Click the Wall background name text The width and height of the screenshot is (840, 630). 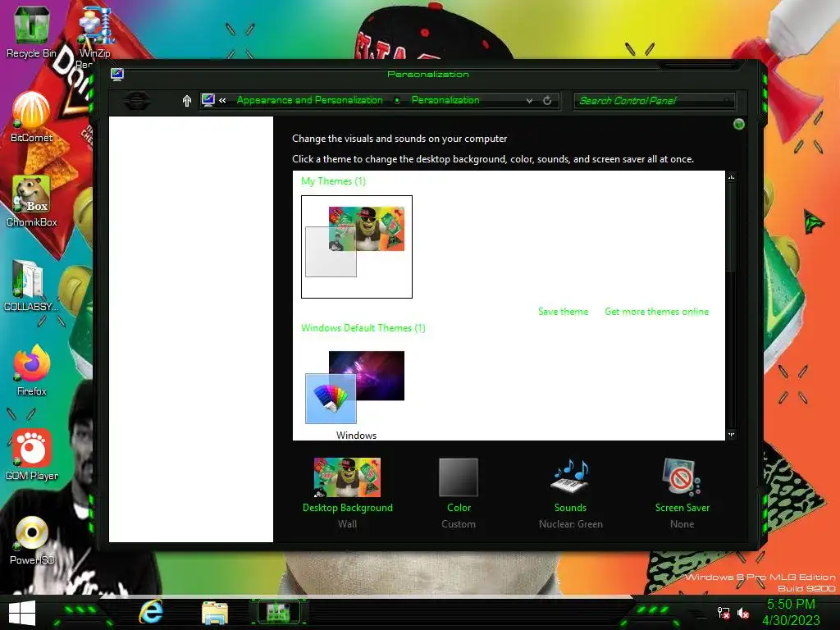pyautogui.click(x=347, y=524)
